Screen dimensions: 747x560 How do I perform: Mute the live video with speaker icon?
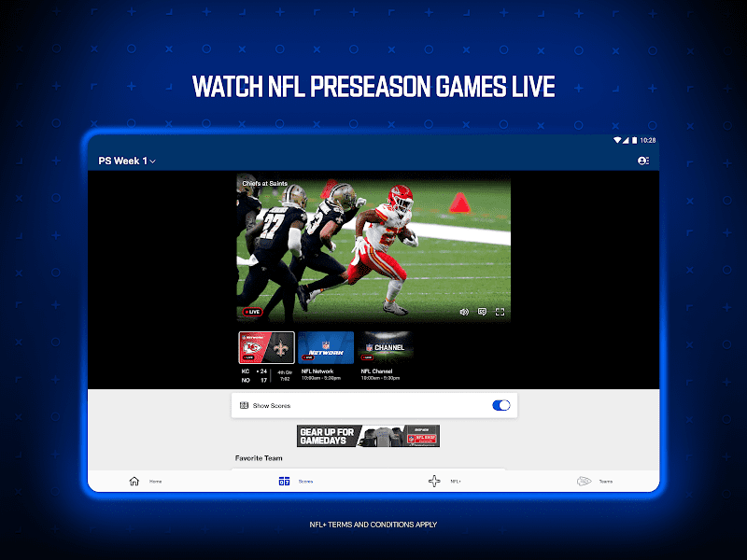(464, 312)
